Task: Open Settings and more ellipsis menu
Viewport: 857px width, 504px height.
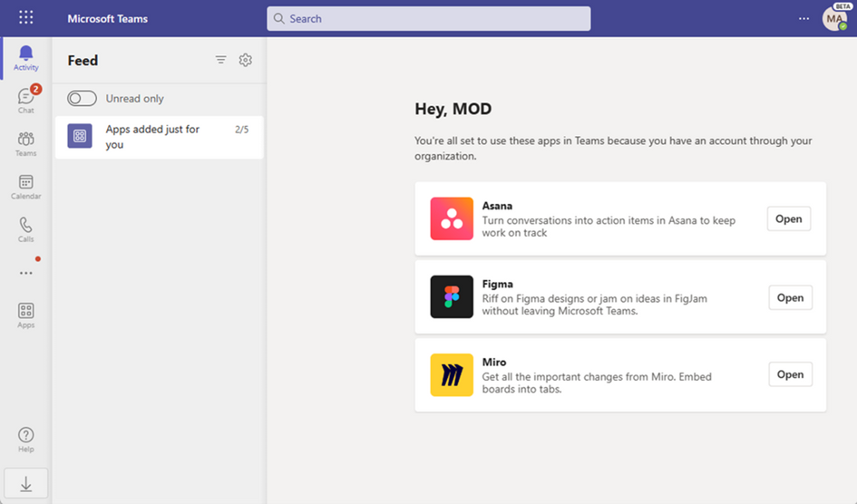Action: [x=803, y=18]
